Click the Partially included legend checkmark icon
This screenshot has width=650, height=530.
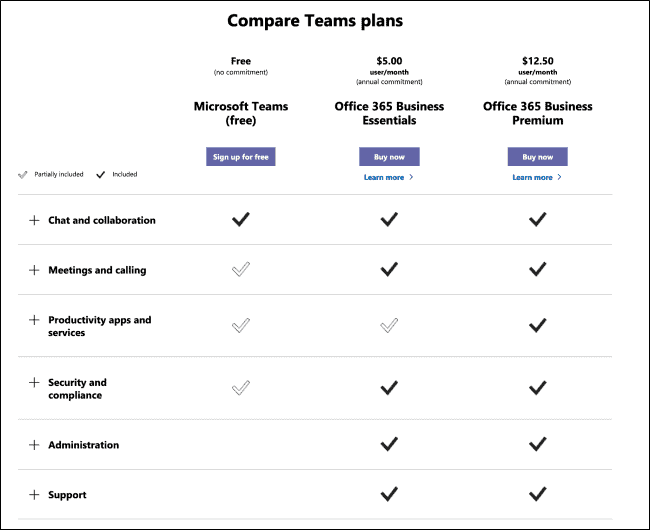23,175
